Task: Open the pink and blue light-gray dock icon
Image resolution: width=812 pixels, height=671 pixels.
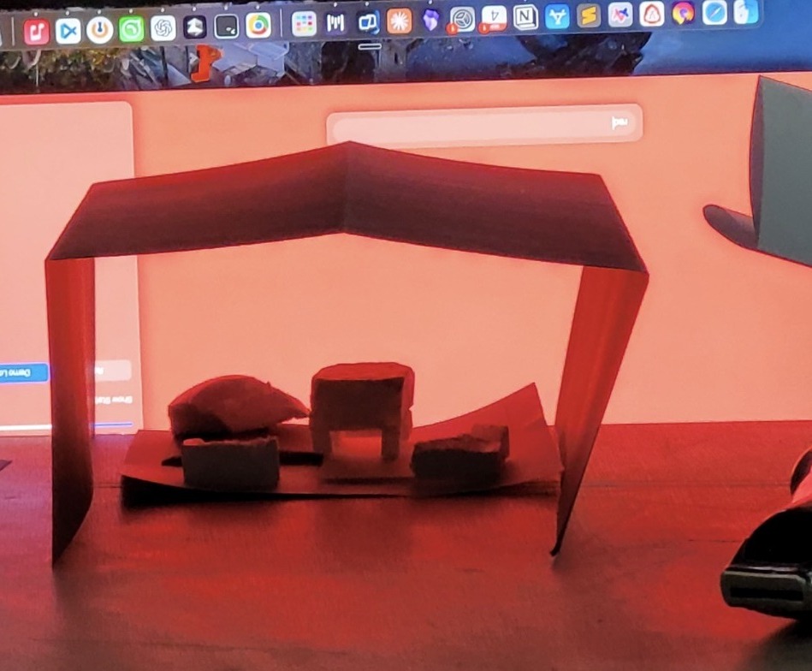Action: tap(619, 15)
